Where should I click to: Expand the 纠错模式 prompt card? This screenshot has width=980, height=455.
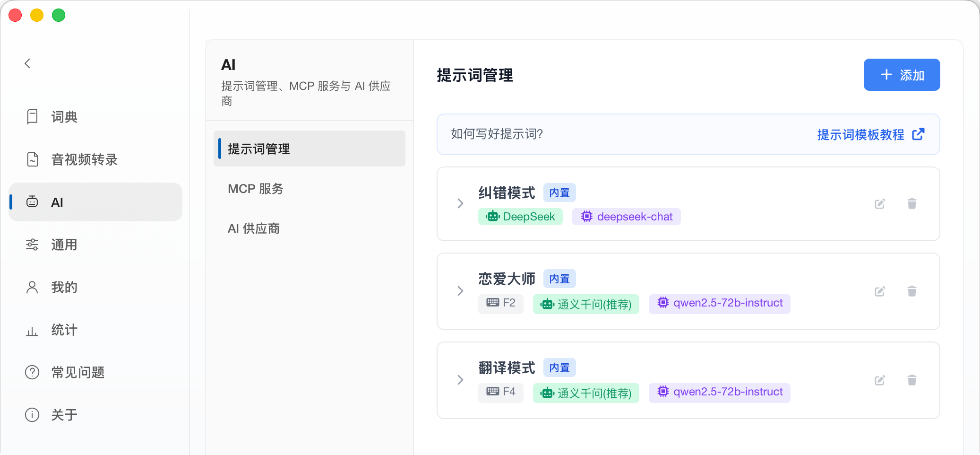(x=460, y=204)
